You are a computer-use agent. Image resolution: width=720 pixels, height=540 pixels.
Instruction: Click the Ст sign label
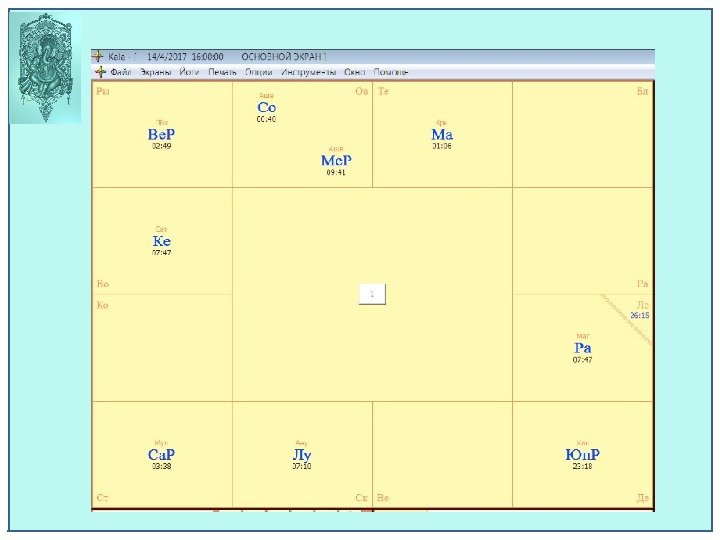[102, 498]
